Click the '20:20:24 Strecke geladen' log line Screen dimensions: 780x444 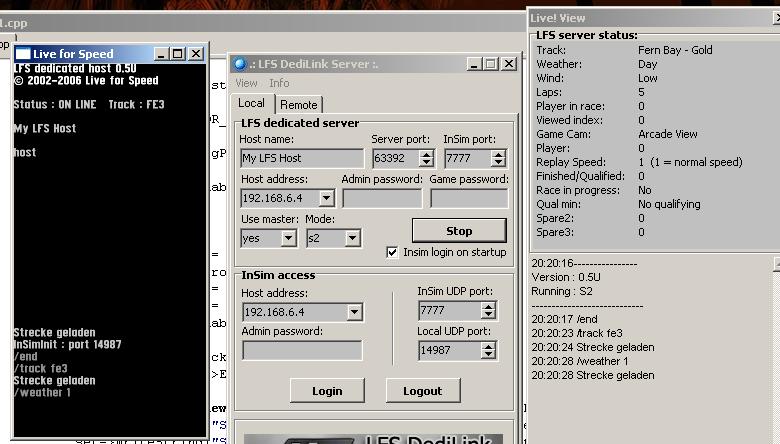coord(592,347)
